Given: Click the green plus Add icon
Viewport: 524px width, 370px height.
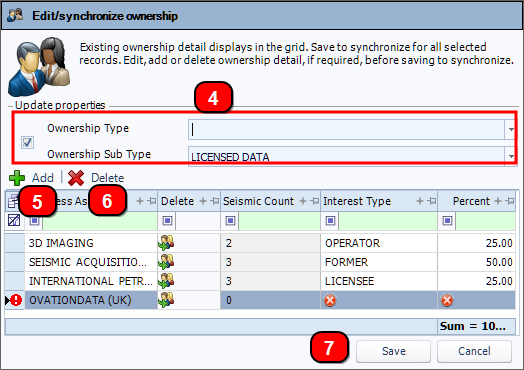Looking at the screenshot, I should [x=17, y=178].
